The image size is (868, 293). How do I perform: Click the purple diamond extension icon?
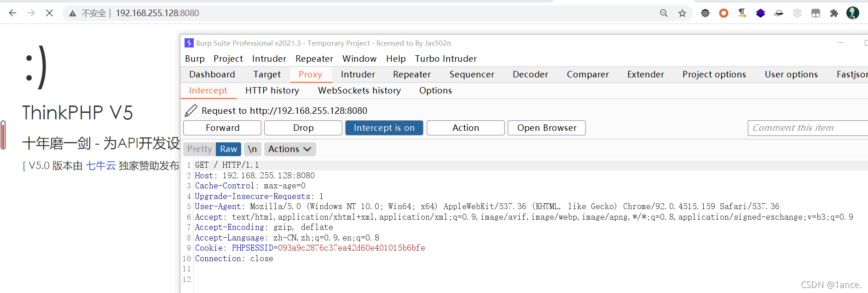click(760, 13)
